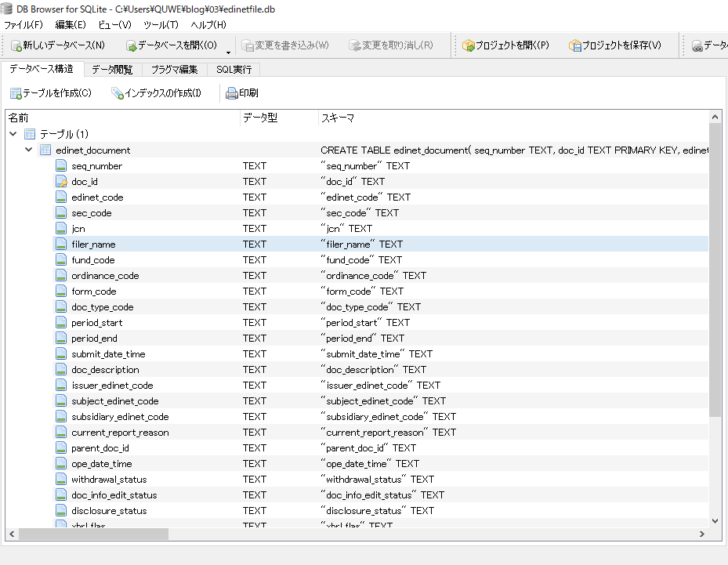Click the vertical scrollbar thumb
The height and width of the screenshot is (565, 728).
tap(715, 270)
